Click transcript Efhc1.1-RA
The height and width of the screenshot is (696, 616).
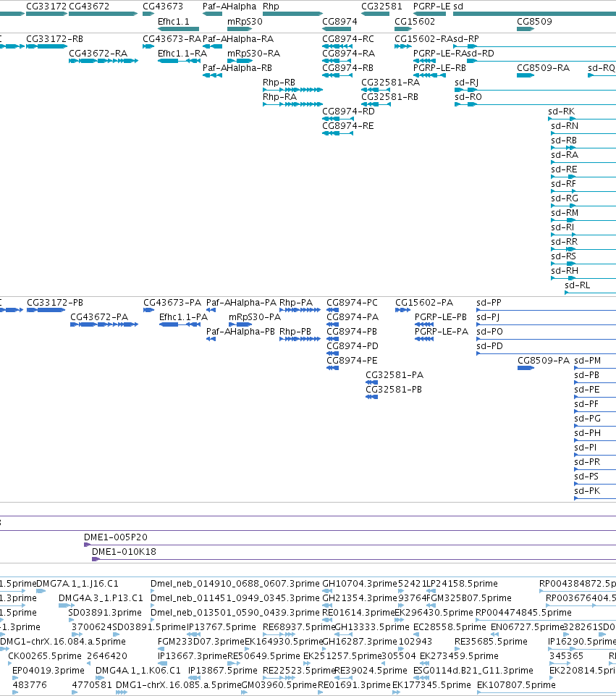[x=182, y=54]
